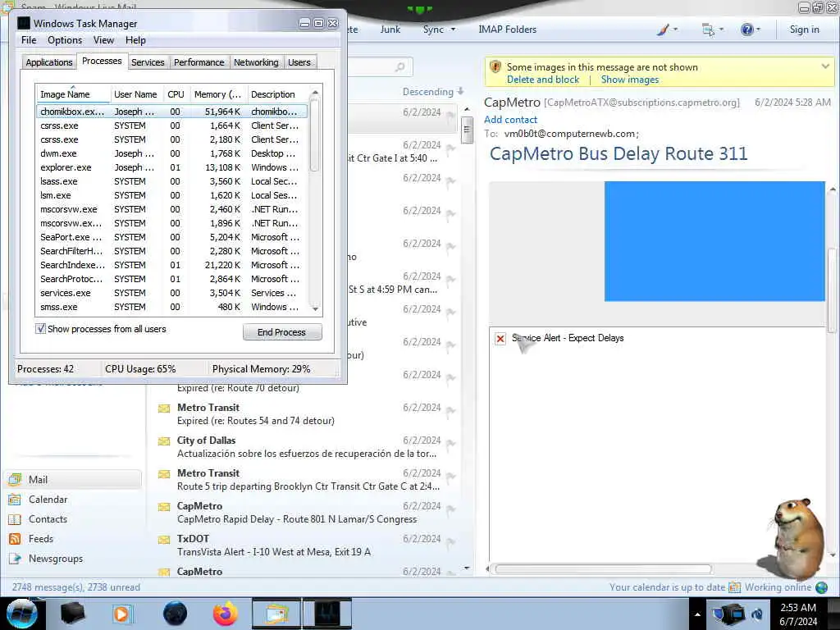Screen dimensions: 840x630
Task: Click the dark globe taskbar icon
Action: [x=175, y=614]
